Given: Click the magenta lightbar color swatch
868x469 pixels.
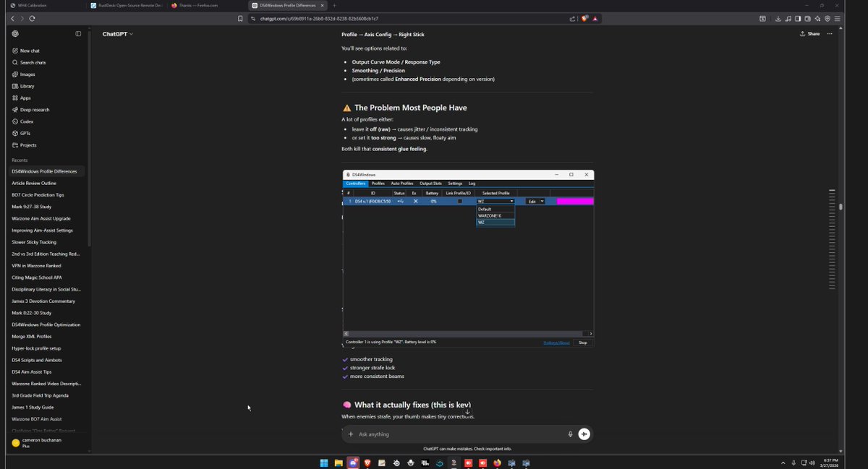Looking at the screenshot, I should coord(575,201).
